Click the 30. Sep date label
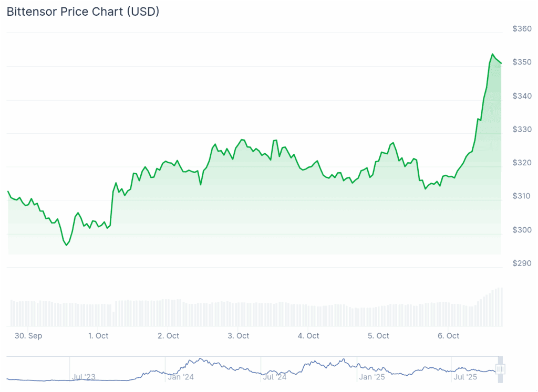 (28, 336)
